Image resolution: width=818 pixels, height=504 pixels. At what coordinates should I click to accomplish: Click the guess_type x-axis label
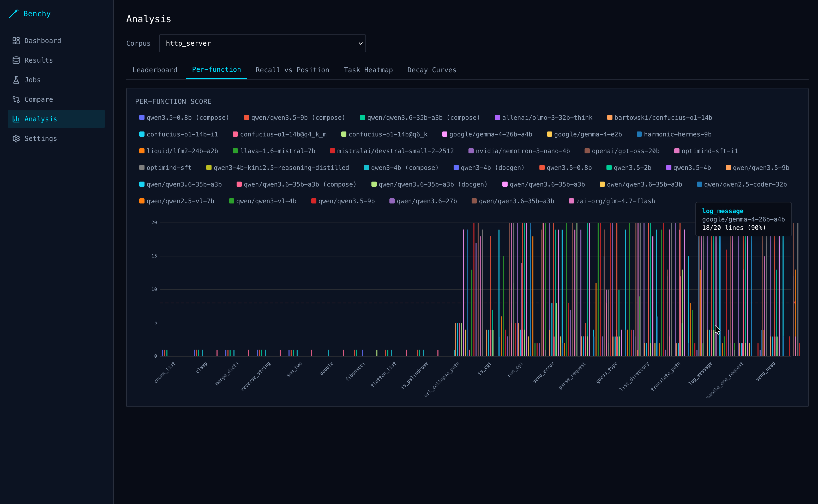point(607,372)
